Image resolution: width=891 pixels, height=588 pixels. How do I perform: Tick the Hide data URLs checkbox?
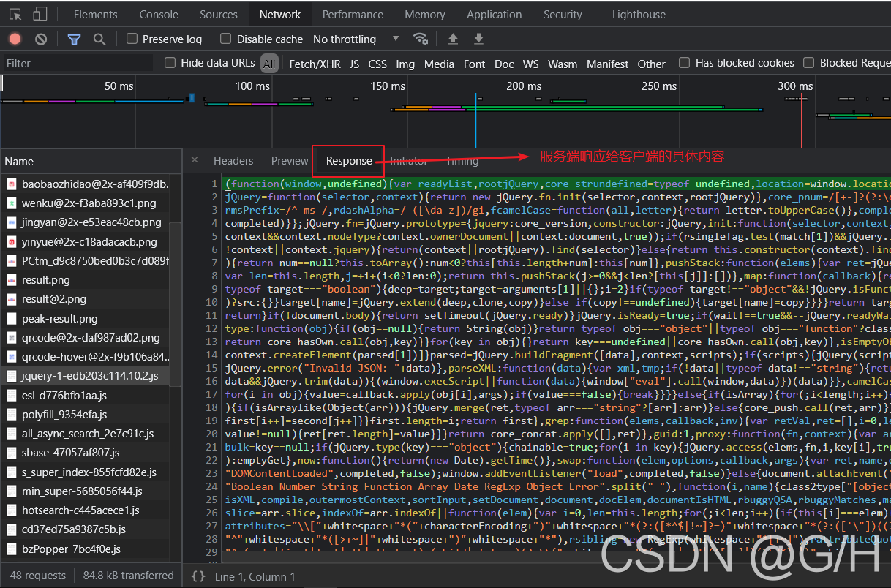coord(170,63)
